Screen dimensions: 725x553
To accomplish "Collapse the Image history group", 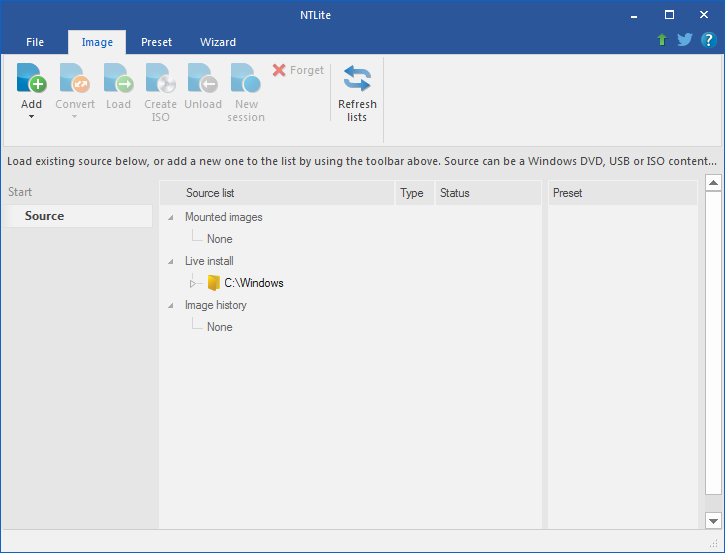I will tap(171, 306).
